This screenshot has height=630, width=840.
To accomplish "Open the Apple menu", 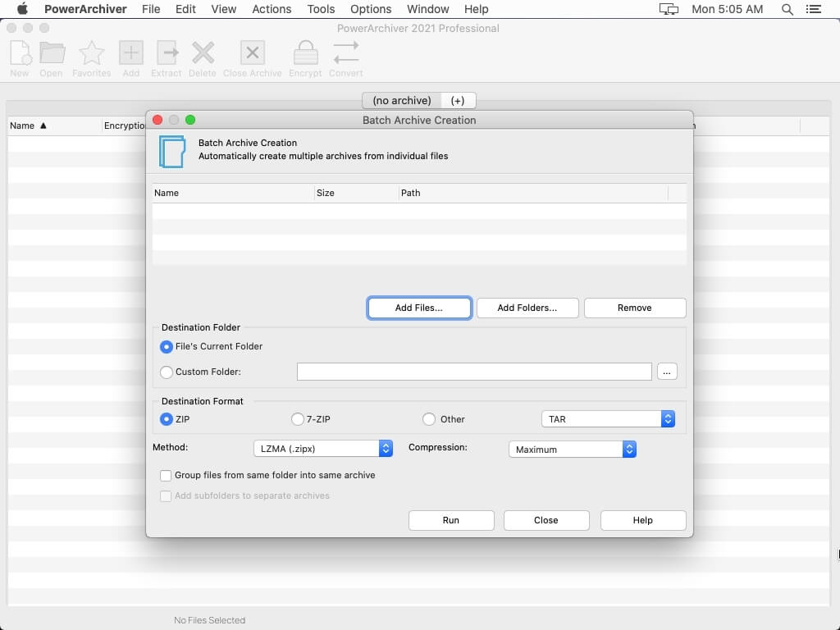I will (x=22, y=9).
